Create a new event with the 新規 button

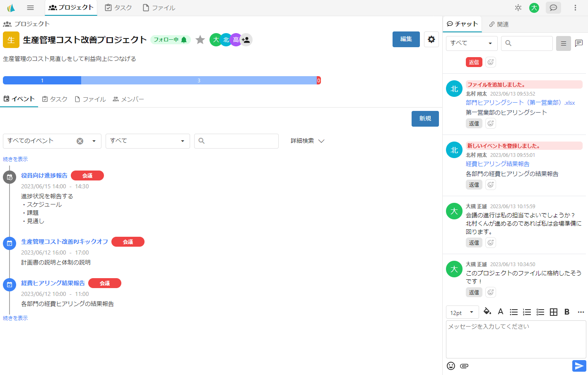(425, 119)
